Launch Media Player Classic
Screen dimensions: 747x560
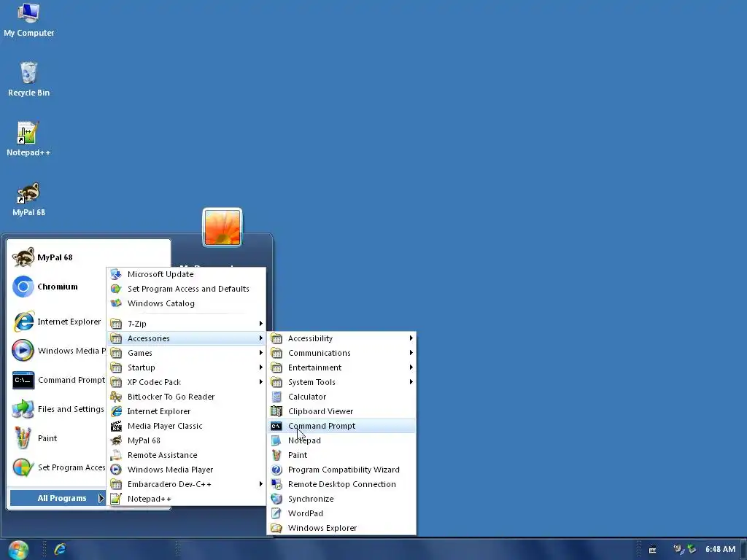point(186,426)
